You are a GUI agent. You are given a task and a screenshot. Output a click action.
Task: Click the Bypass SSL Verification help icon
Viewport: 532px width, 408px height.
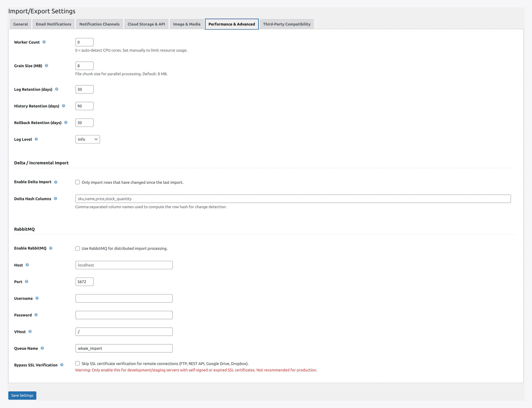pos(62,365)
